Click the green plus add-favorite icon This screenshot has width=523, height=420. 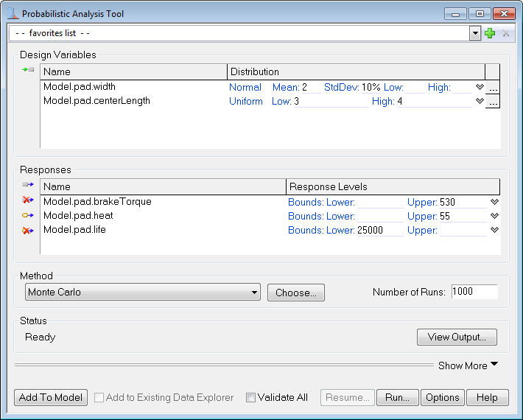490,33
